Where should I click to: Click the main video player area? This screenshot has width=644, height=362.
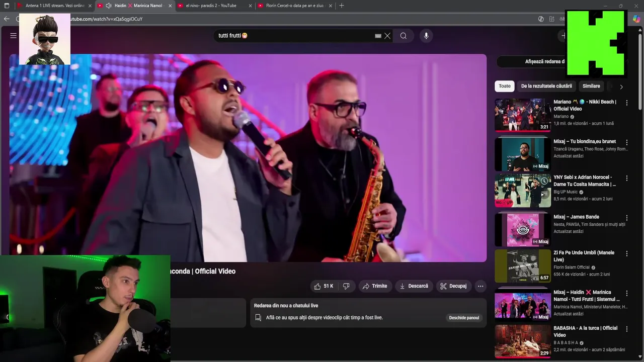(248, 158)
